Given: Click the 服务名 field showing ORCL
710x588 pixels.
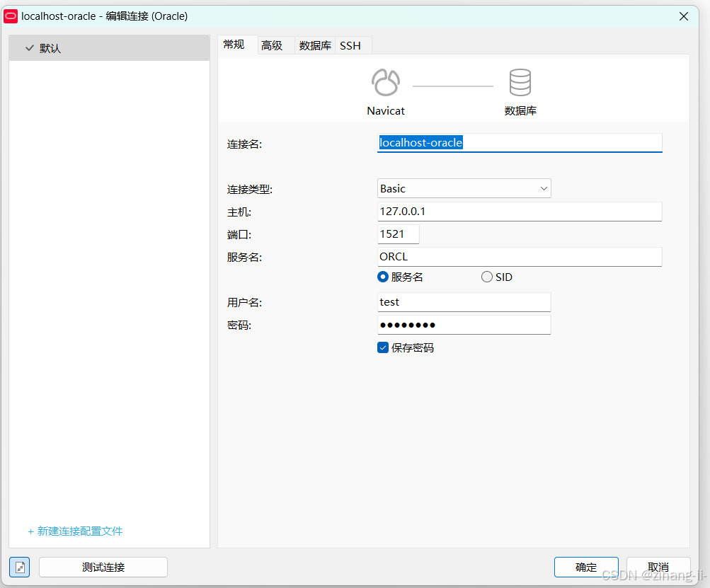Looking at the screenshot, I should click(520, 257).
